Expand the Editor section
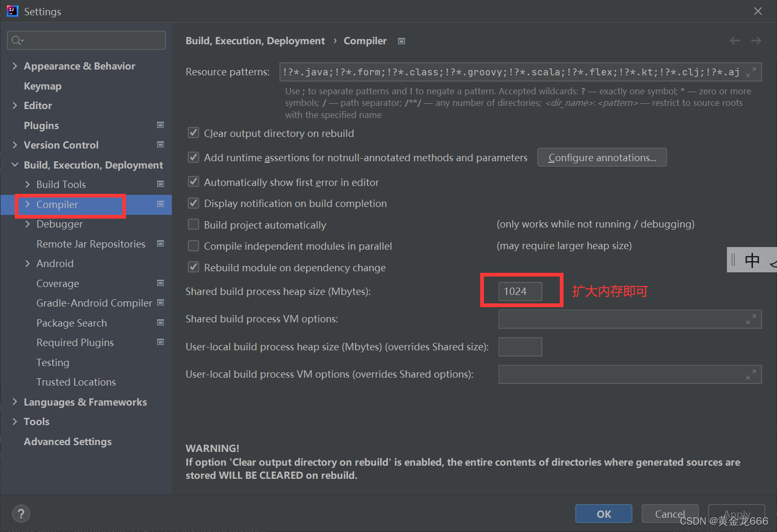The width and height of the screenshot is (777, 532). (15, 105)
